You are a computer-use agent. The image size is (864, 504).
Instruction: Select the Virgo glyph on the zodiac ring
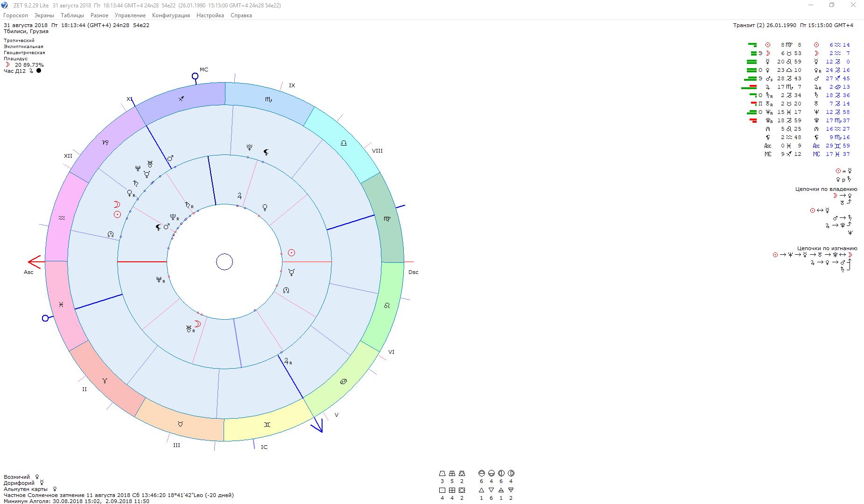(387, 218)
